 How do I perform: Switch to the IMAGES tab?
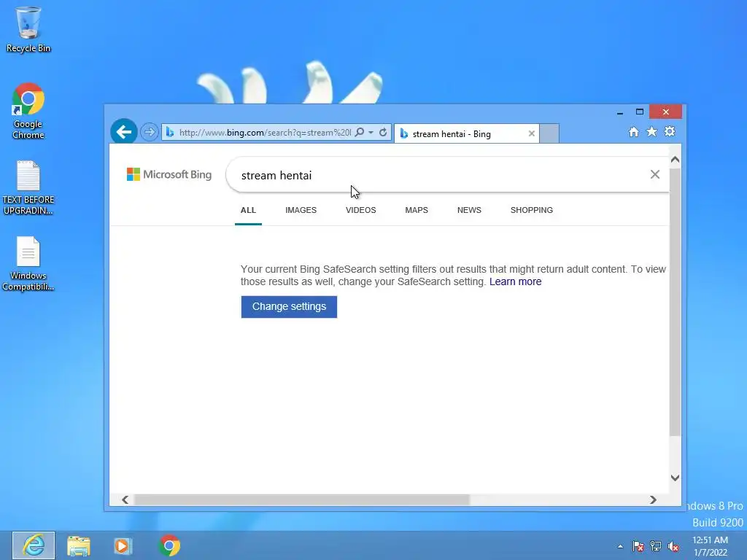click(x=301, y=210)
